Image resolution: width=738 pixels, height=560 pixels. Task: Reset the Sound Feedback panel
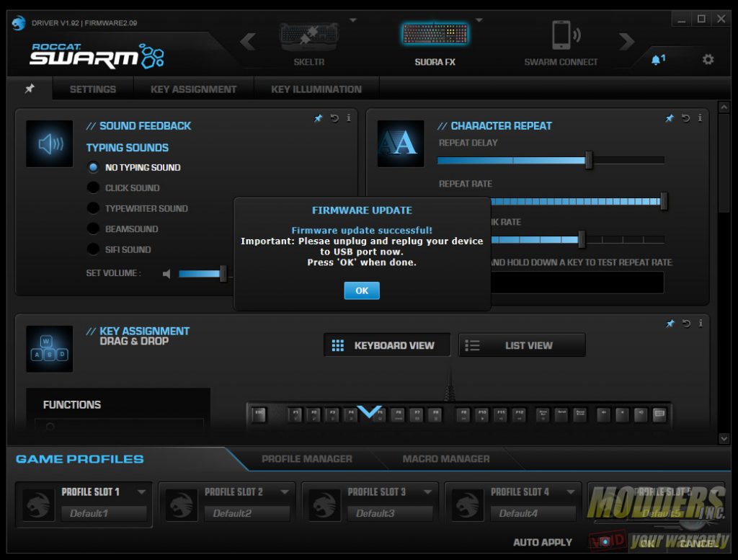[x=334, y=118]
